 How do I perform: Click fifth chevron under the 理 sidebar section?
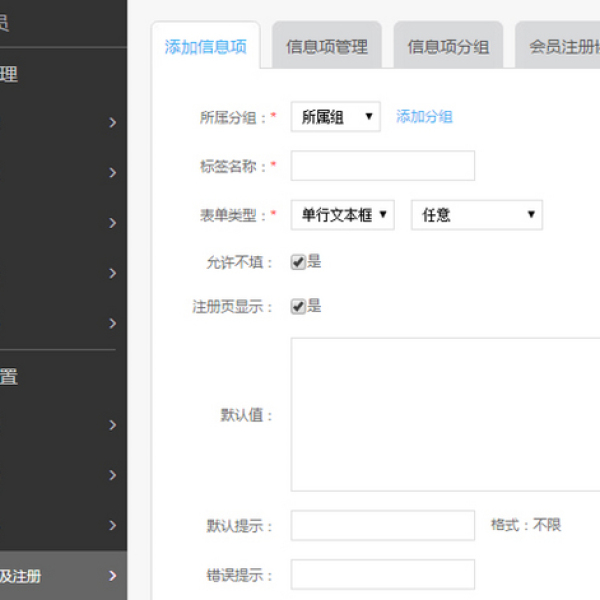(113, 323)
